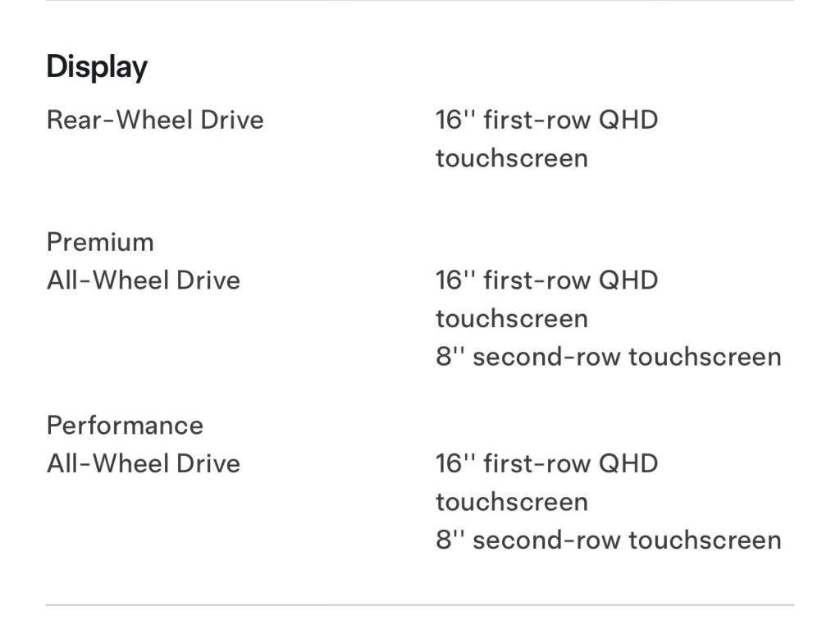This screenshot has height=620, width=840.
Task: Select Premium's 16'' first-row QHD text
Action: 546,280
